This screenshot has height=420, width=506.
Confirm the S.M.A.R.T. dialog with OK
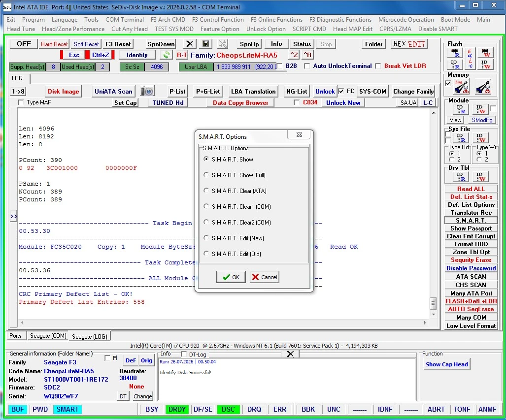tap(231, 277)
